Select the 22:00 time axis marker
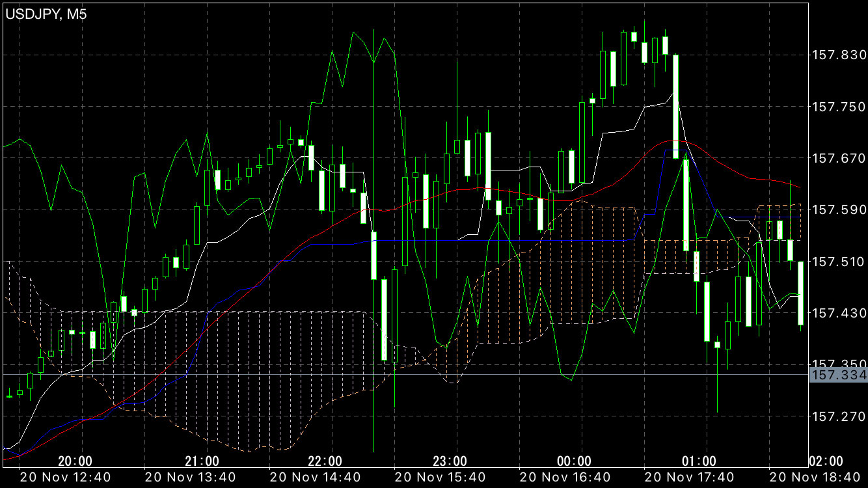Image resolution: width=868 pixels, height=488 pixels. tap(325, 461)
